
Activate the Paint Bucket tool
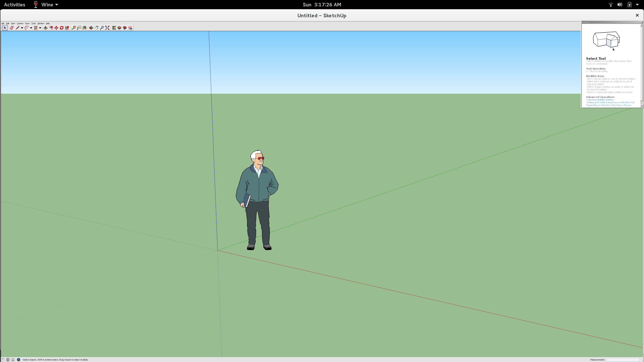click(85, 28)
